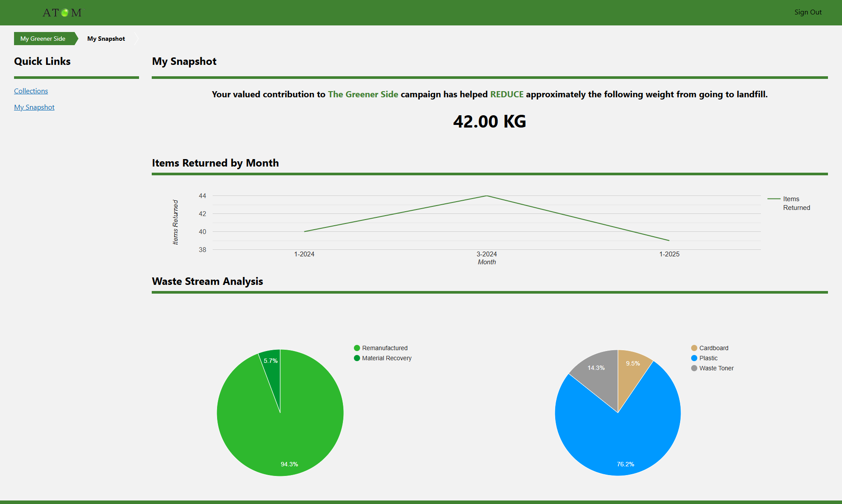Open Collections quick link
842x504 pixels.
click(x=31, y=91)
